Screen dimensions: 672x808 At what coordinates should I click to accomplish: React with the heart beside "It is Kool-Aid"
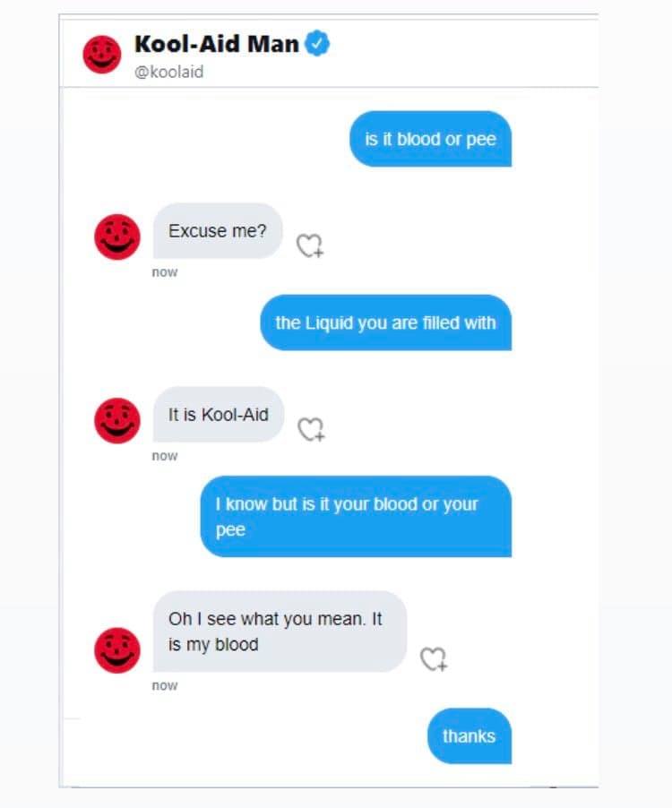311,430
